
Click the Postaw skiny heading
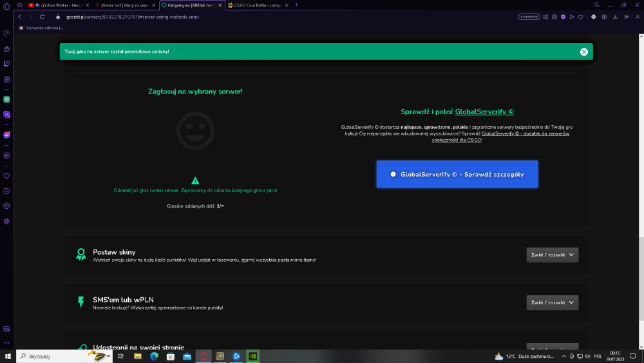tap(114, 252)
